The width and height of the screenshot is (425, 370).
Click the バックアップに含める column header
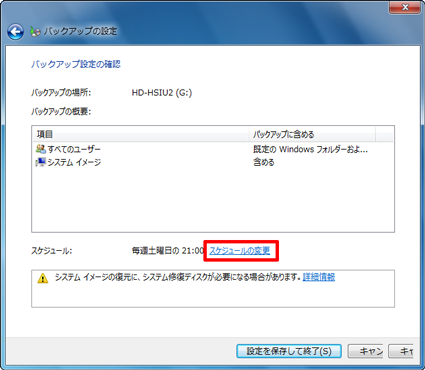tap(312, 134)
